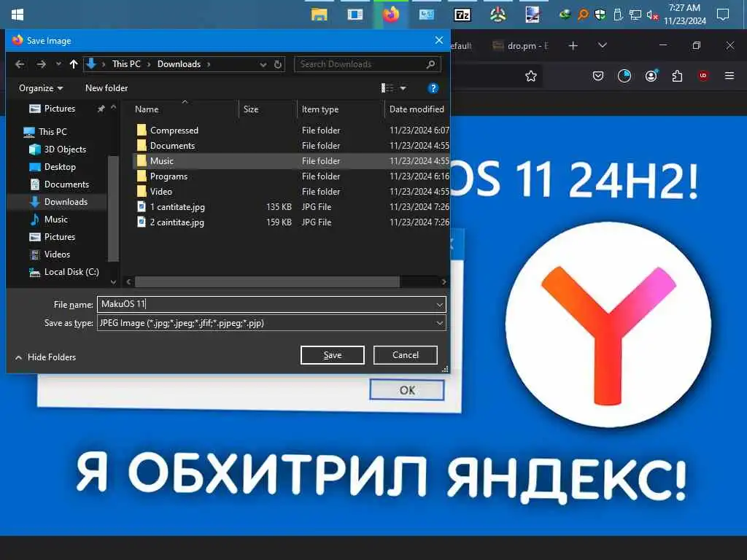Open a new Firefox tab
This screenshot has width=747, height=560.
coord(573,46)
